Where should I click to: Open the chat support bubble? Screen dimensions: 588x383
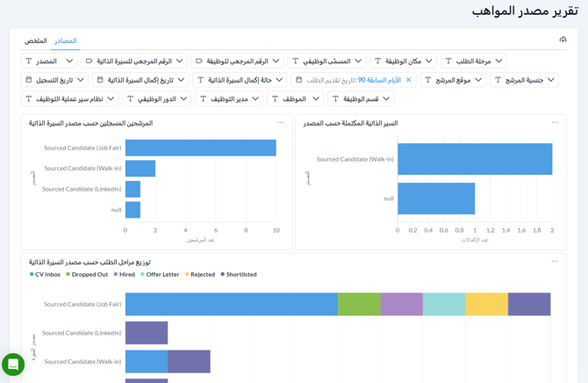(13, 365)
